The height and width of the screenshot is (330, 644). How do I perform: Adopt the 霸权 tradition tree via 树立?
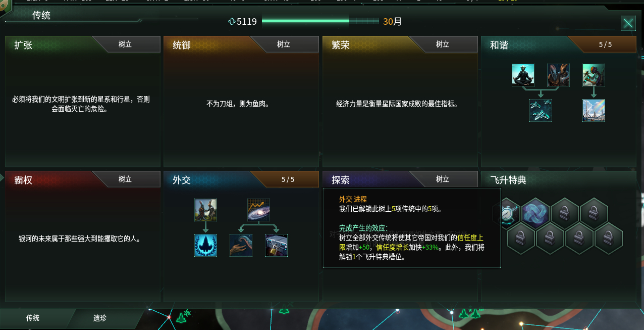click(125, 179)
